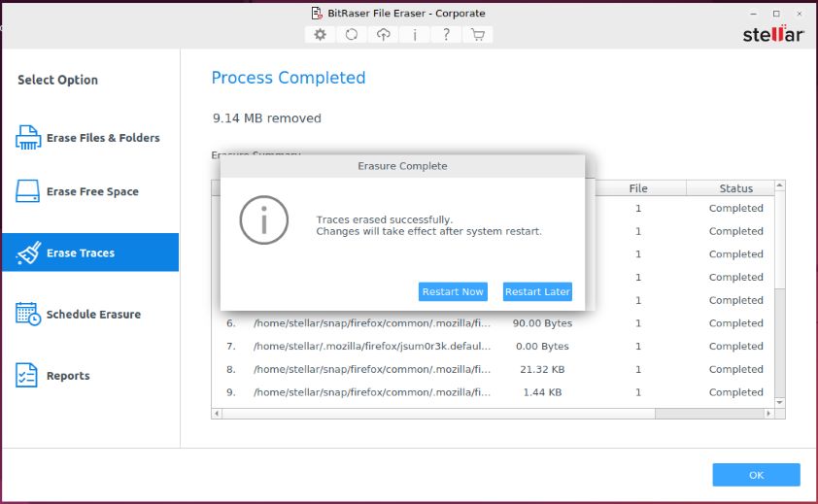Screen dimensions: 818x504
Task: Click the refresh circle toolbar icon
Action: click(x=352, y=34)
